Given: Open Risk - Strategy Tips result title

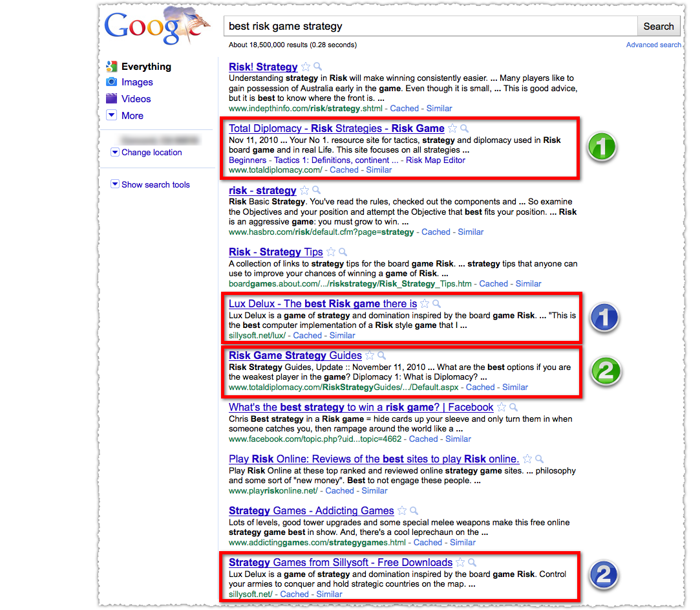Looking at the screenshot, I should [x=275, y=252].
